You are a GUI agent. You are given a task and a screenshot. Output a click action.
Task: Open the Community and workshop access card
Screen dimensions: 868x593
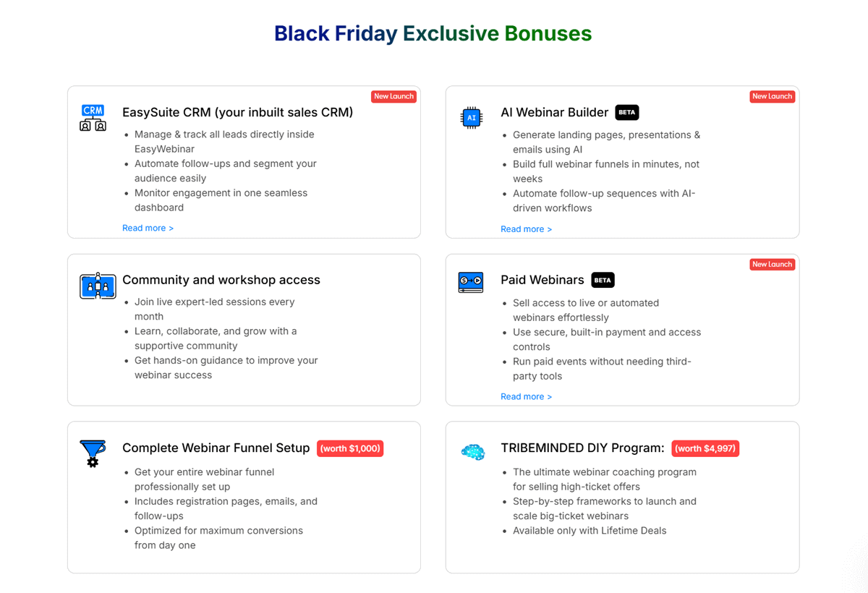243,330
